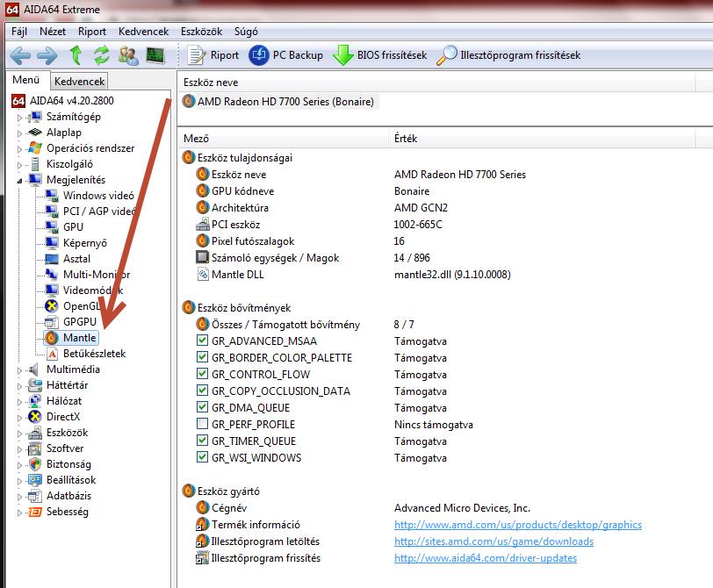The height and width of the screenshot is (588, 713).
Task: Select the GPGPU tree icon
Action: (52, 322)
